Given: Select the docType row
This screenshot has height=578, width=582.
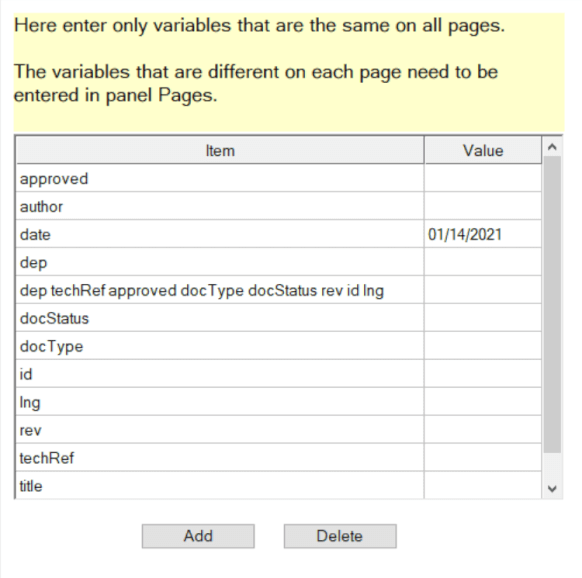Looking at the screenshot, I should [279, 346].
